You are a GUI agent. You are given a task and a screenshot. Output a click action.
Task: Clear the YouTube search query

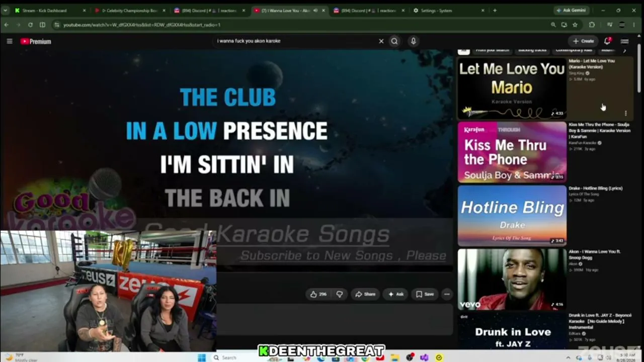tap(381, 41)
